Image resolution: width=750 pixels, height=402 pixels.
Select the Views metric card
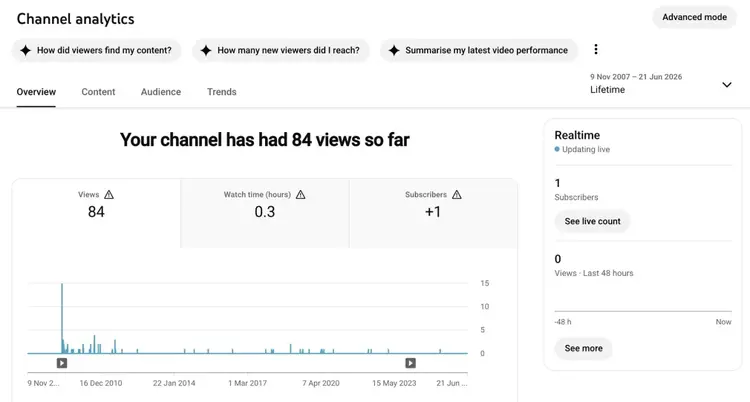(96, 213)
